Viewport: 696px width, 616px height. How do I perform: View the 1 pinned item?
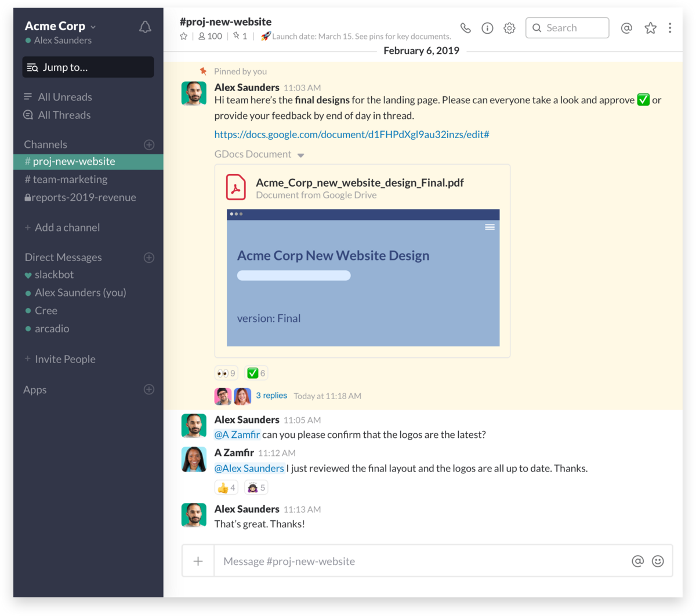(x=240, y=36)
